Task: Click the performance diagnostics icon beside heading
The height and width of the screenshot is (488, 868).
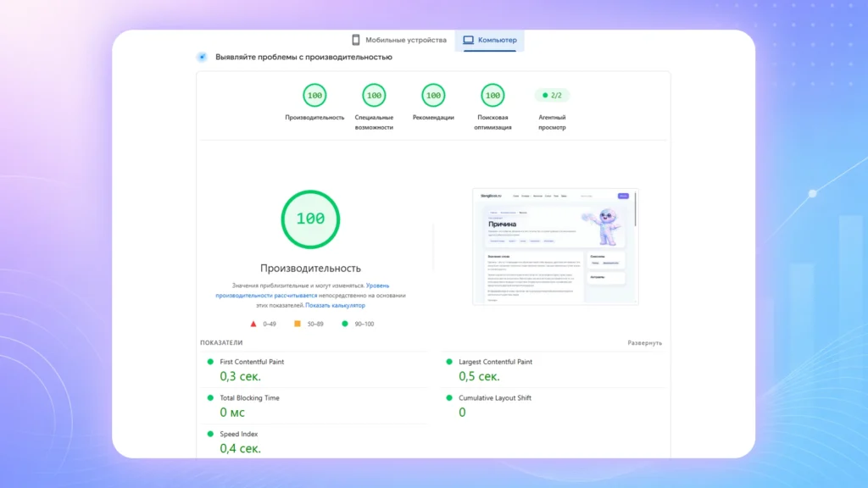Action: (202, 57)
